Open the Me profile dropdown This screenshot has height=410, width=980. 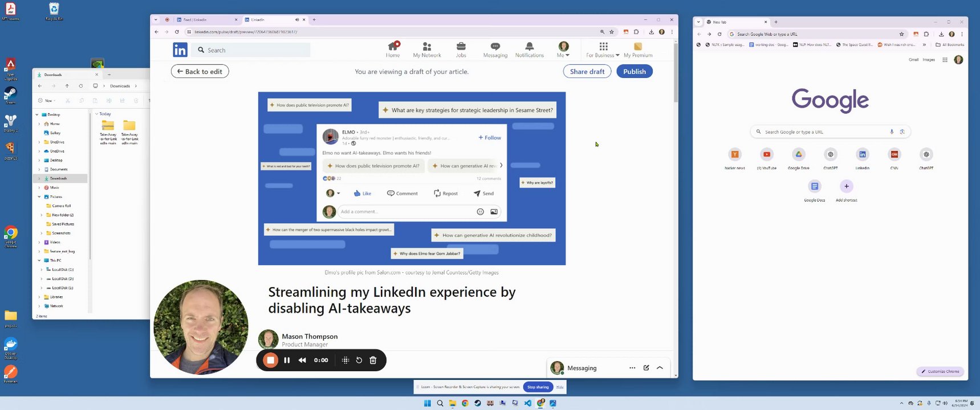coord(563,50)
